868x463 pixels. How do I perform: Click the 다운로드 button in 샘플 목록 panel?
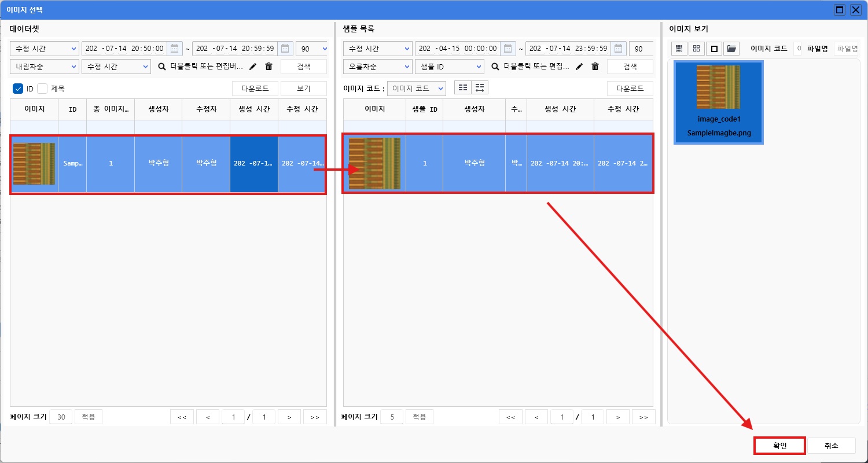[x=630, y=88]
